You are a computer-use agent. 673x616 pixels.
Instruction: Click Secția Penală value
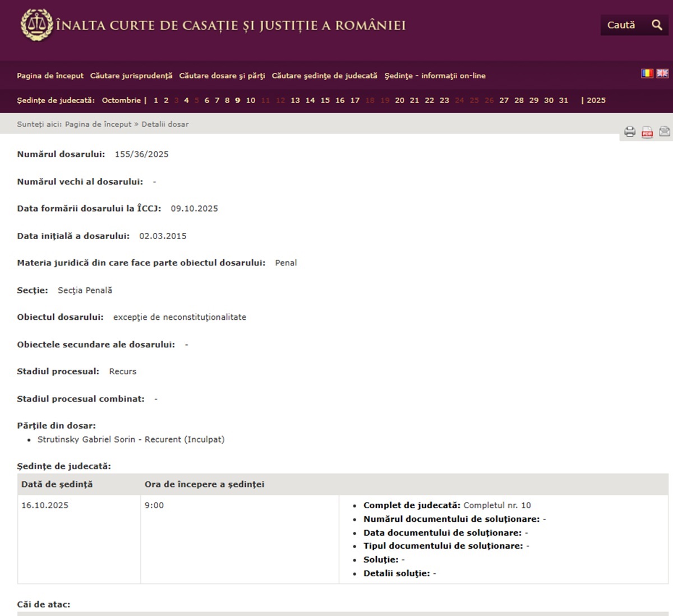(x=85, y=291)
